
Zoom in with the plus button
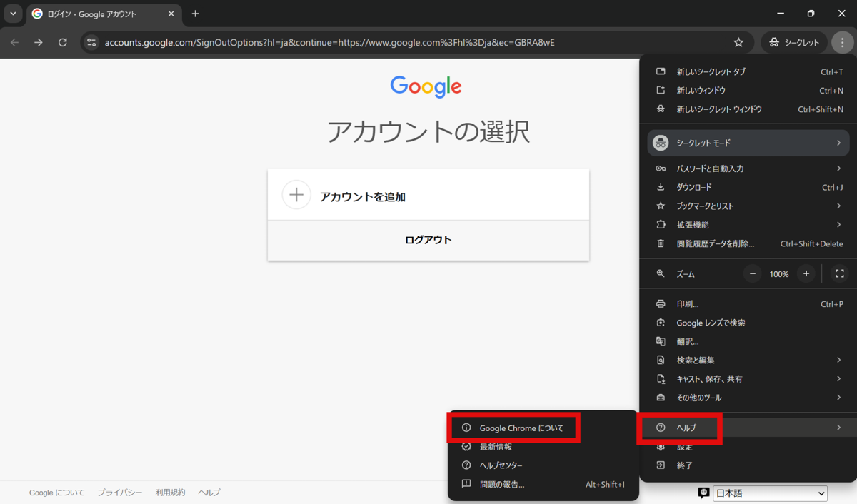tap(806, 274)
